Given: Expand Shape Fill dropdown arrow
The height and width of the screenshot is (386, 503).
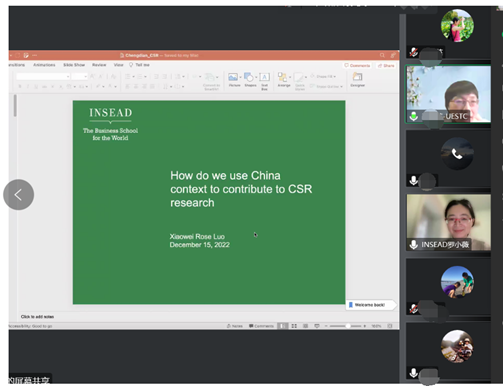Looking at the screenshot, I should tap(335, 77).
